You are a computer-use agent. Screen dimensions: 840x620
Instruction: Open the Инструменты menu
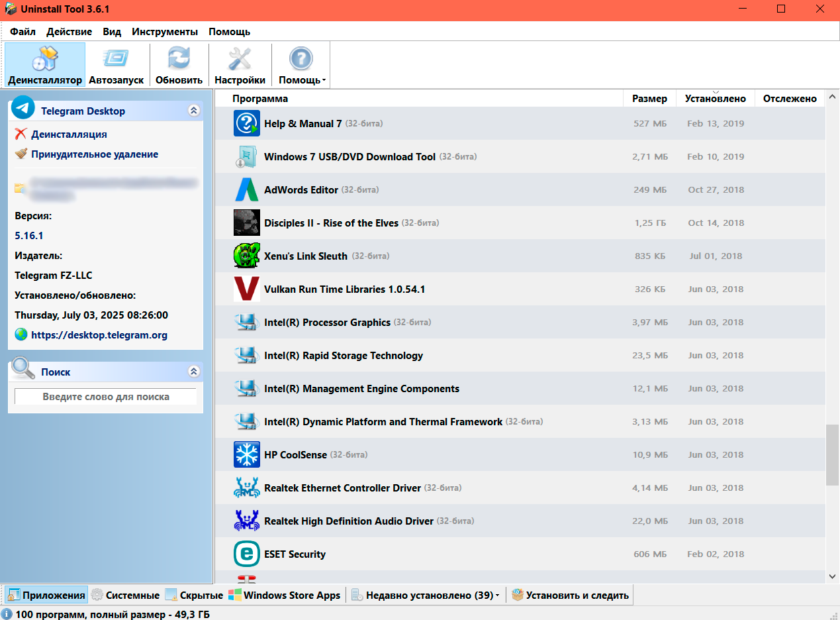click(164, 31)
